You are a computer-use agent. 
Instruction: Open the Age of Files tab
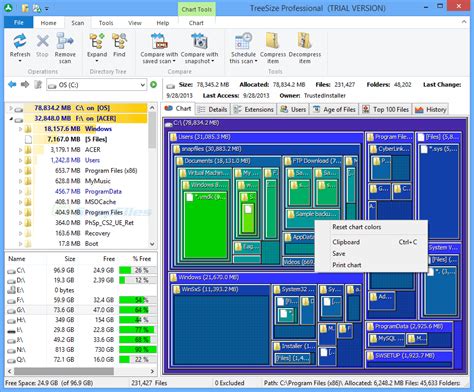pyautogui.click(x=334, y=109)
